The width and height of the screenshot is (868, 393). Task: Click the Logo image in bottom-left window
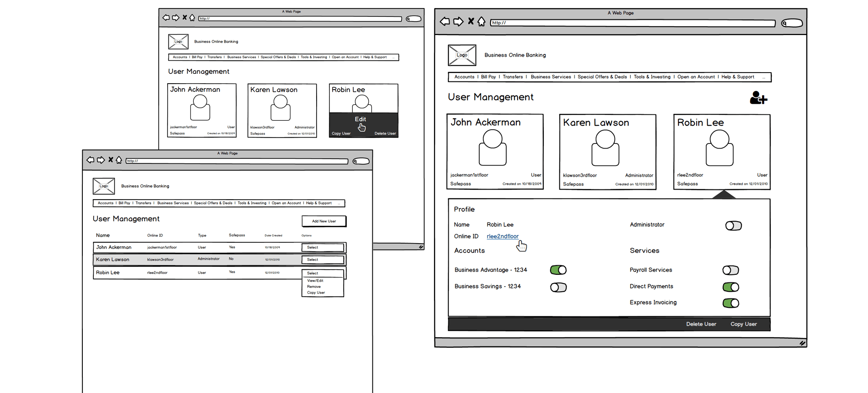(104, 186)
